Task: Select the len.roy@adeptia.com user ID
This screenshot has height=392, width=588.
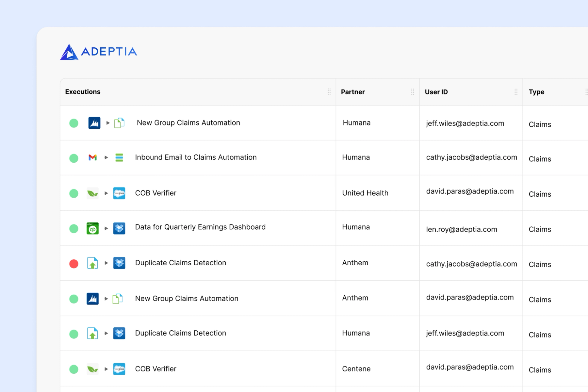Action: pyautogui.click(x=462, y=229)
